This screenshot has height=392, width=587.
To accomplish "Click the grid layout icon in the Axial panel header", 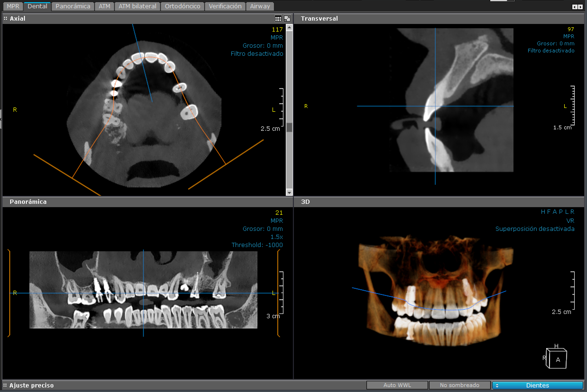I will pyautogui.click(x=278, y=19).
